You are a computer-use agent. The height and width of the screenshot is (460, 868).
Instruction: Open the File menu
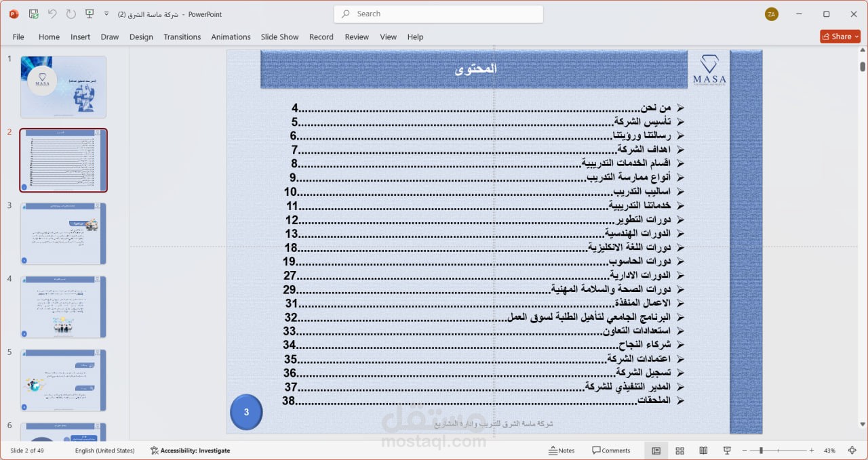[18, 37]
